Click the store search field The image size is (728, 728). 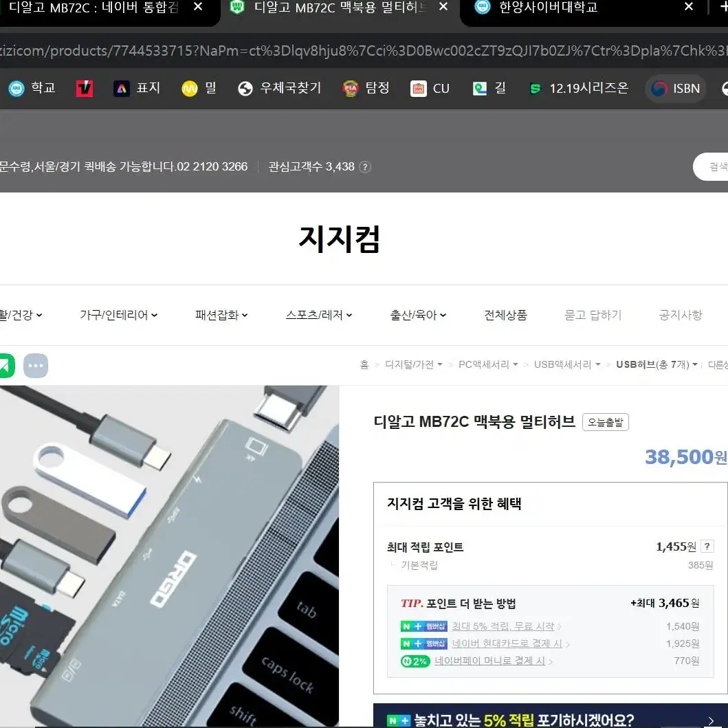pyautogui.click(x=710, y=166)
